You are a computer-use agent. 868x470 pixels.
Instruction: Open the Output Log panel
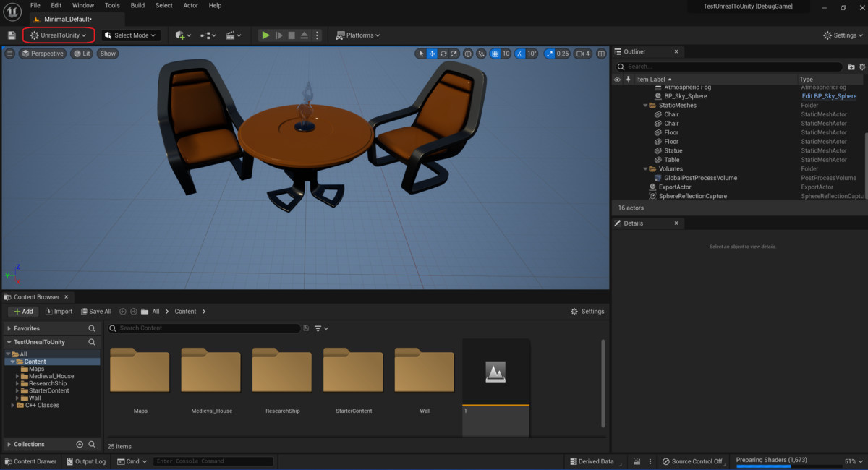click(x=86, y=461)
